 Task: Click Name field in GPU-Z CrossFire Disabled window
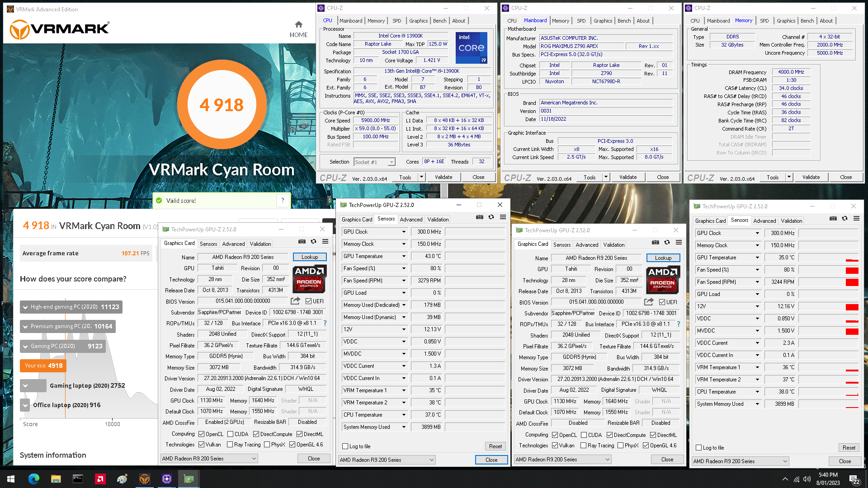point(596,258)
